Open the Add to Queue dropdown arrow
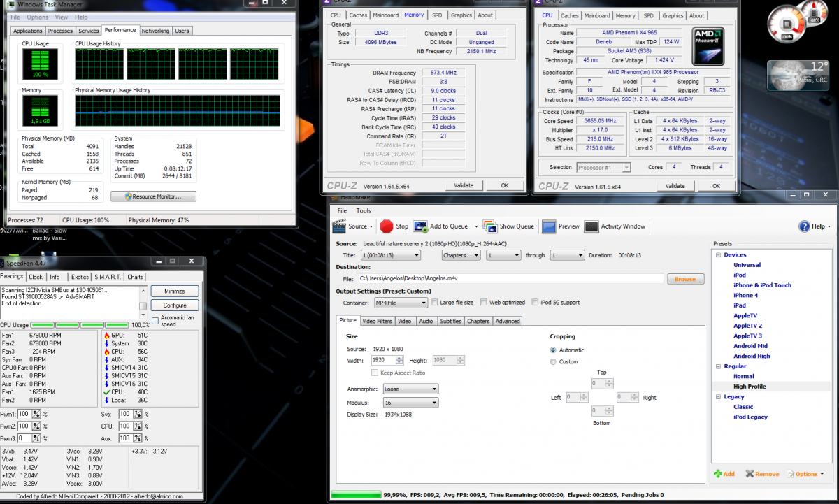The width and height of the screenshot is (839, 504). (x=476, y=226)
